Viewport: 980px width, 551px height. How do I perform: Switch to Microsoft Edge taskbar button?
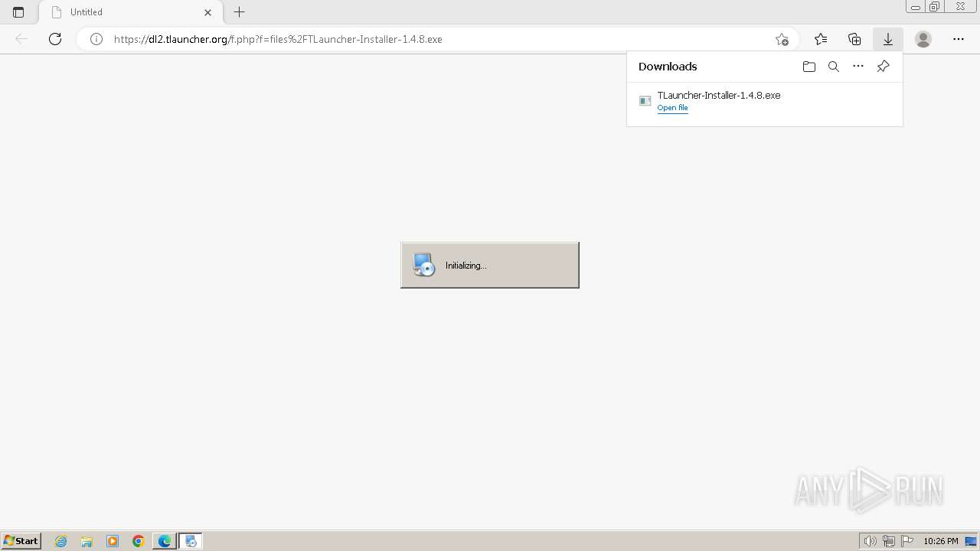pos(165,541)
